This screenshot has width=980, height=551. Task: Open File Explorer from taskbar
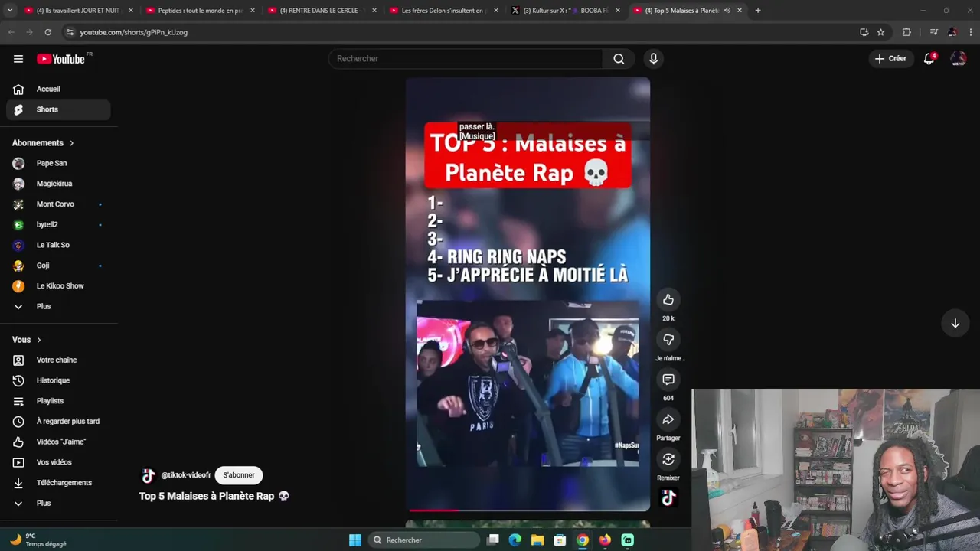click(537, 540)
